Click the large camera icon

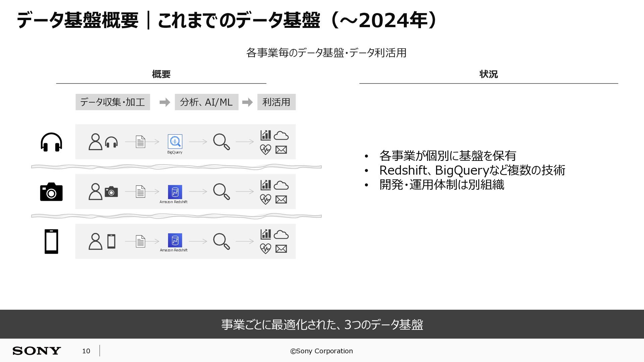pyautogui.click(x=51, y=192)
